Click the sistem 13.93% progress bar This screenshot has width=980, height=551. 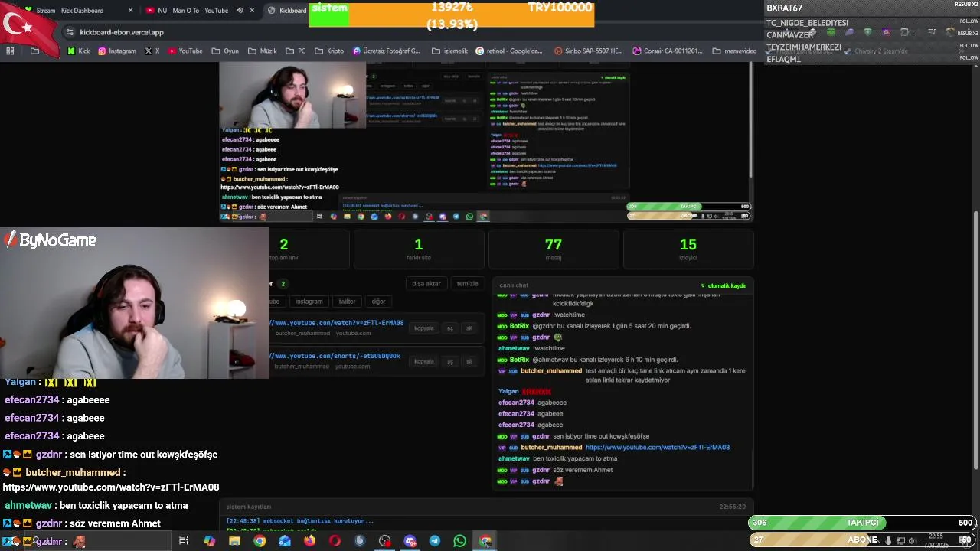pyautogui.click(x=452, y=15)
